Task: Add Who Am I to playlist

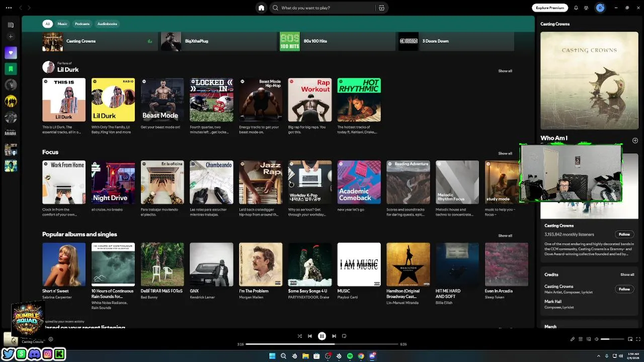Action: click(635, 140)
